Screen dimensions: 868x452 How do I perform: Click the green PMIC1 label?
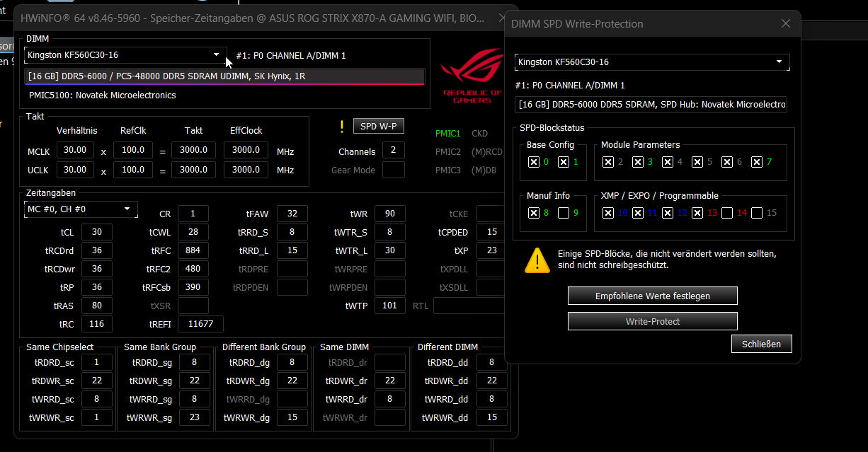[448, 133]
